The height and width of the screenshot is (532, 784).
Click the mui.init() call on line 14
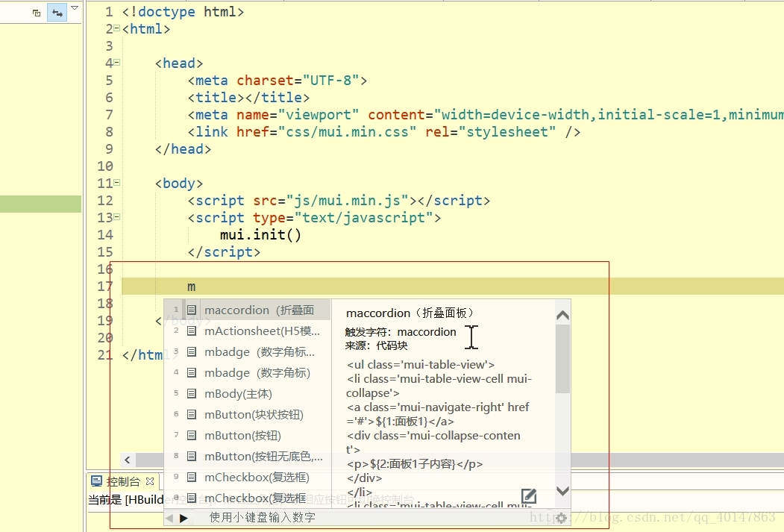tap(260, 234)
